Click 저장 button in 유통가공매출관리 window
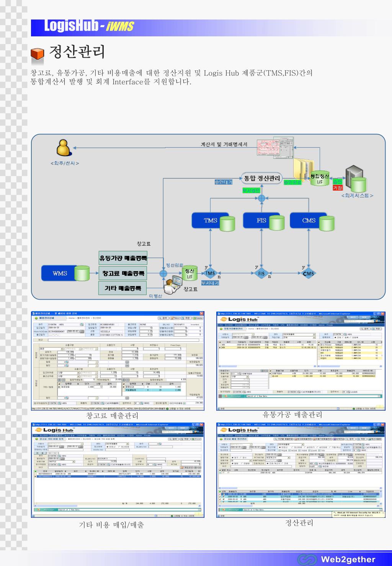The height and width of the screenshot is (566, 392). pos(377,328)
